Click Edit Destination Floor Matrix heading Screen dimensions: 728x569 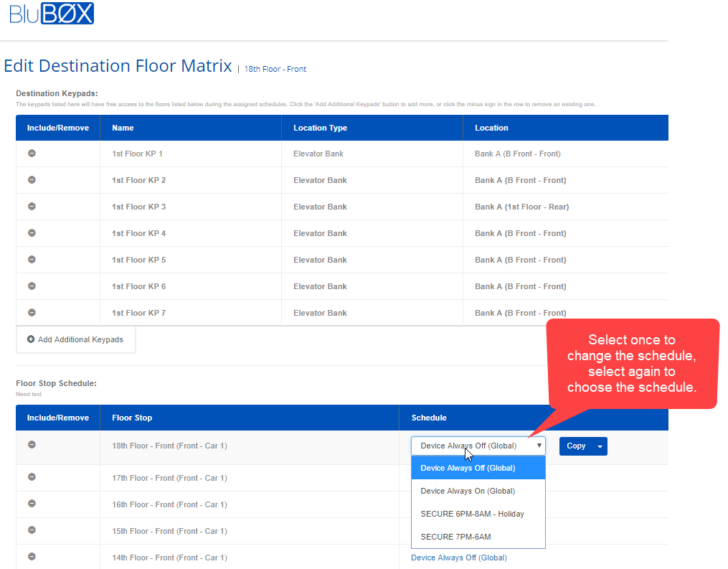(x=118, y=65)
